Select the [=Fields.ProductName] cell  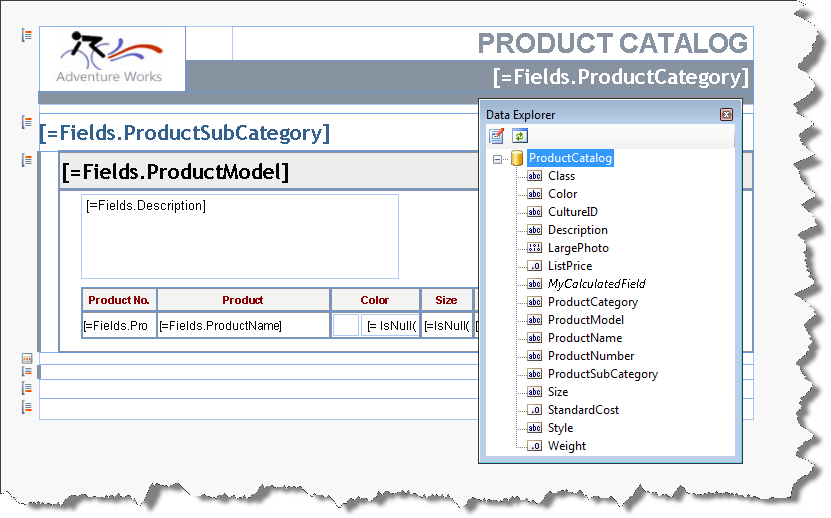tap(243, 326)
